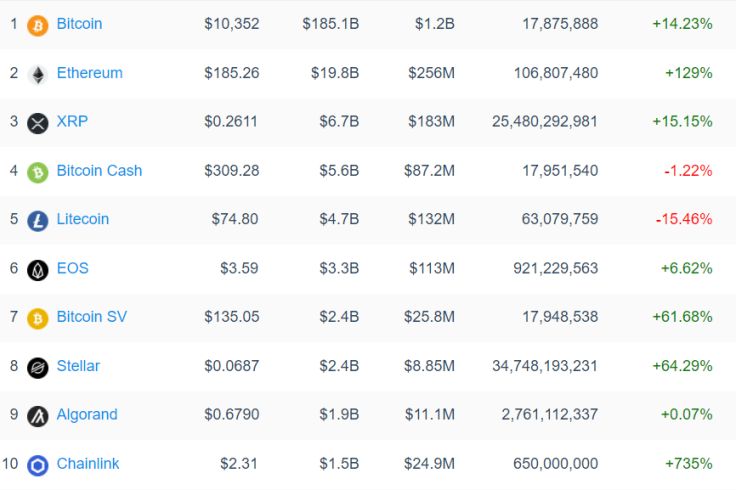This screenshot has width=736, height=490.
Task: Click the blue Litecoin logo icon
Action: coord(38,221)
